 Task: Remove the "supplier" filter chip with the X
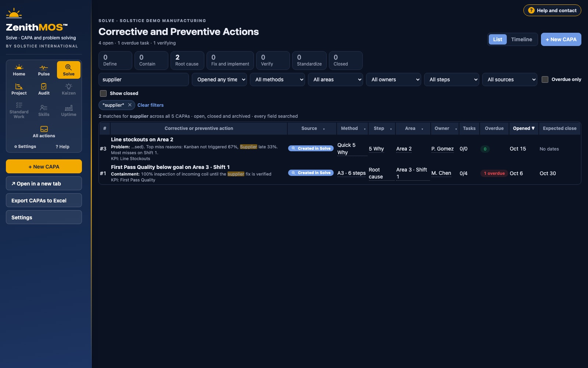[x=130, y=105]
